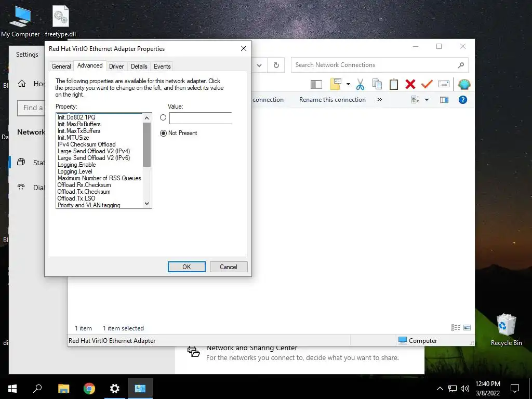Click the Cut scissors icon
Image resolution: width=532 pixels, height=399 pixels.
click(360, 84)
